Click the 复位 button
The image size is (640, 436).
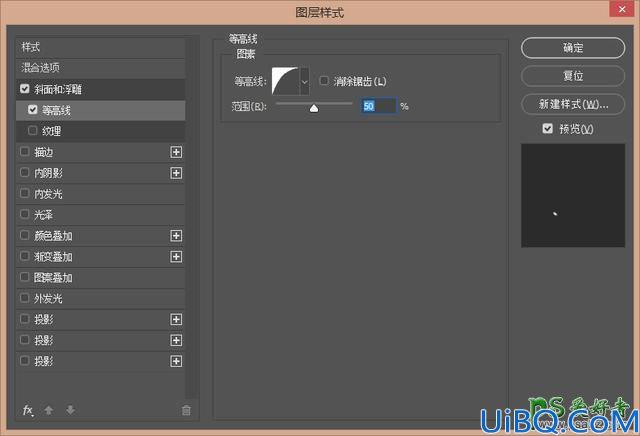(x=573, y=76)
